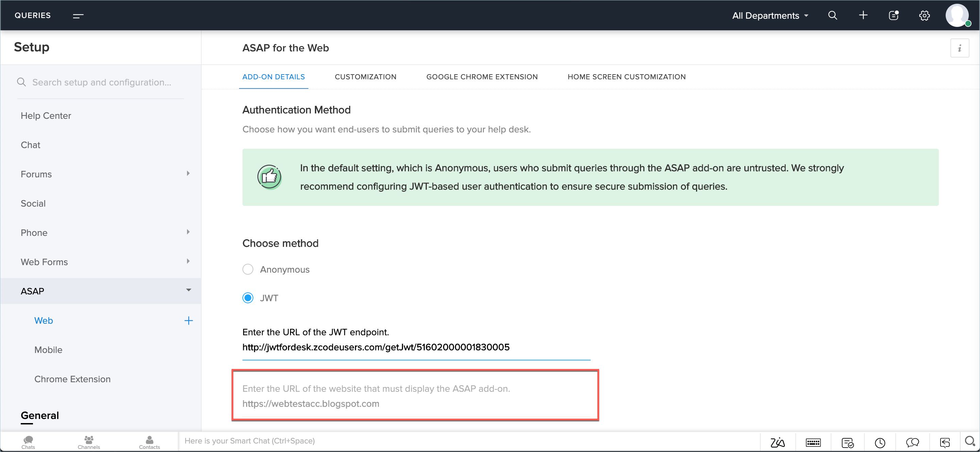Open Zia assistant icon in bottom bar

point(777,442)
